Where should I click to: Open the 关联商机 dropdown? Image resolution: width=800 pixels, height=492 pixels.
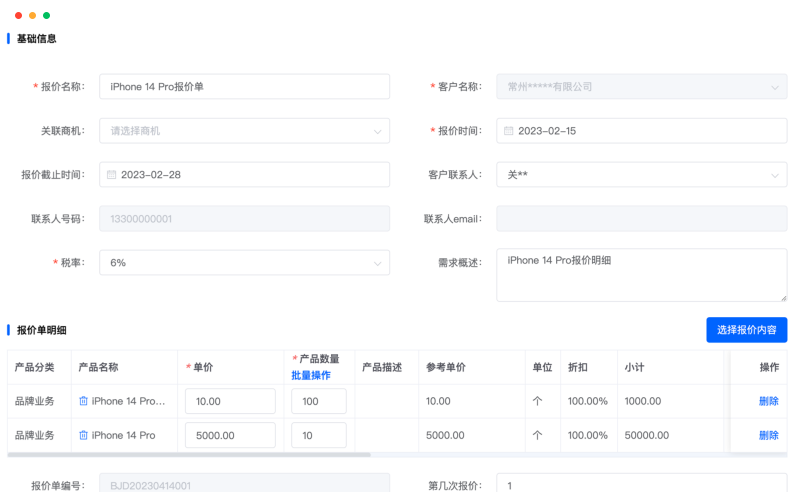244,131
